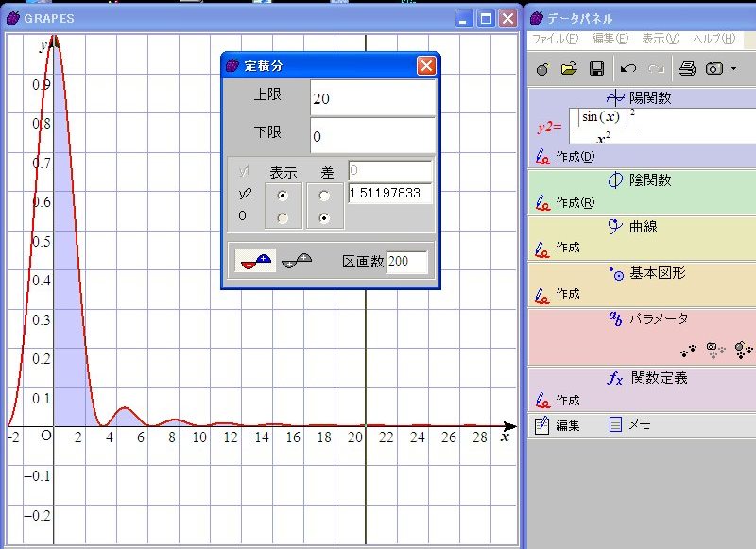Click the 上限 upper limit input field
Screen dimensions: 756x549
pos(372,98)
